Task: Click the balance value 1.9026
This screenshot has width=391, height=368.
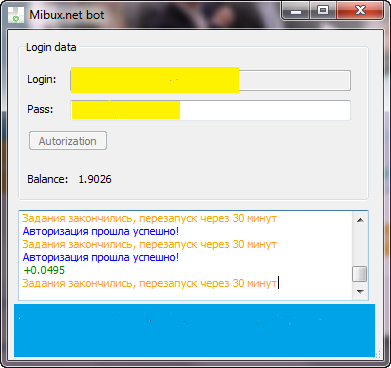Action: (95, 179)
